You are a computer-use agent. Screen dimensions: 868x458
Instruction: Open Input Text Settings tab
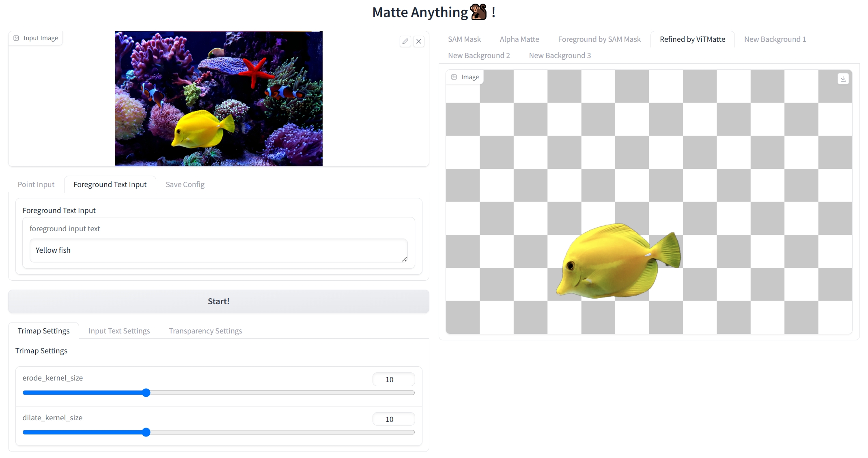click(119, 331)
